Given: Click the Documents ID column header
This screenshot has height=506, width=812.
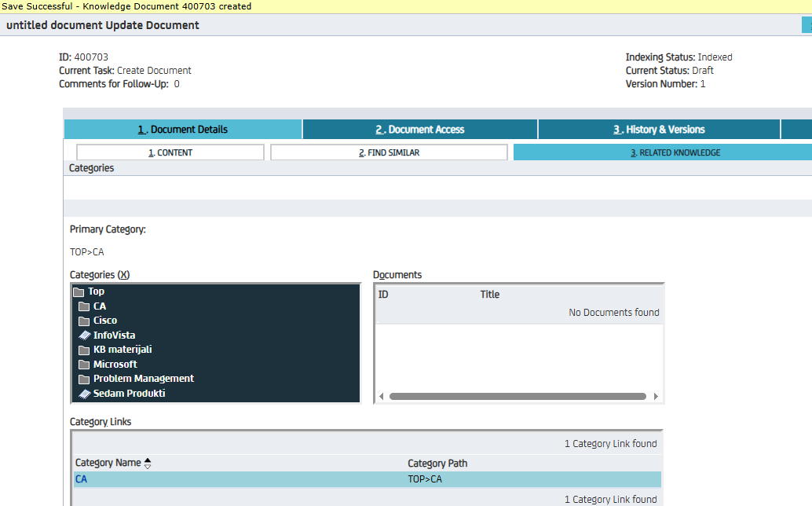Looking at the screenshot, I should click(x=383, y=294).
